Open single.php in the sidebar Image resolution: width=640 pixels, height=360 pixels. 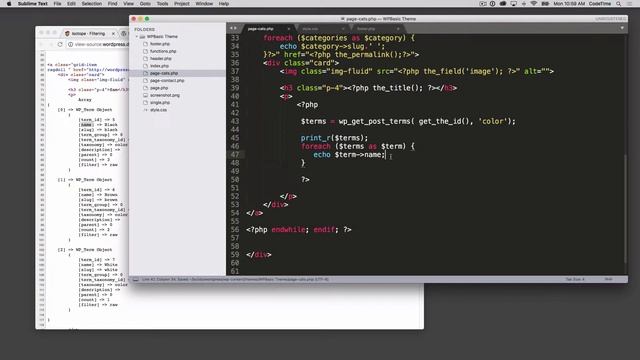pyautogui.click(x=160, y=102)
